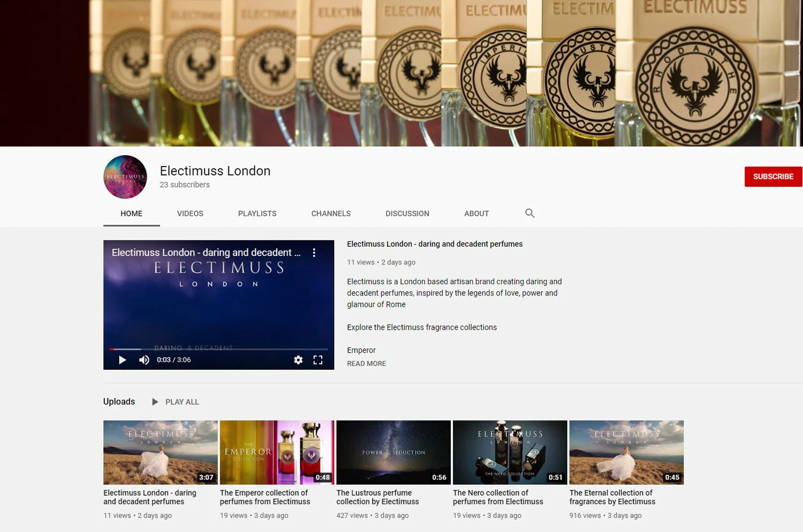The image size is (803, 532).
Task: Open the Nero collection video thumbnail
Action: click(510, 452)
